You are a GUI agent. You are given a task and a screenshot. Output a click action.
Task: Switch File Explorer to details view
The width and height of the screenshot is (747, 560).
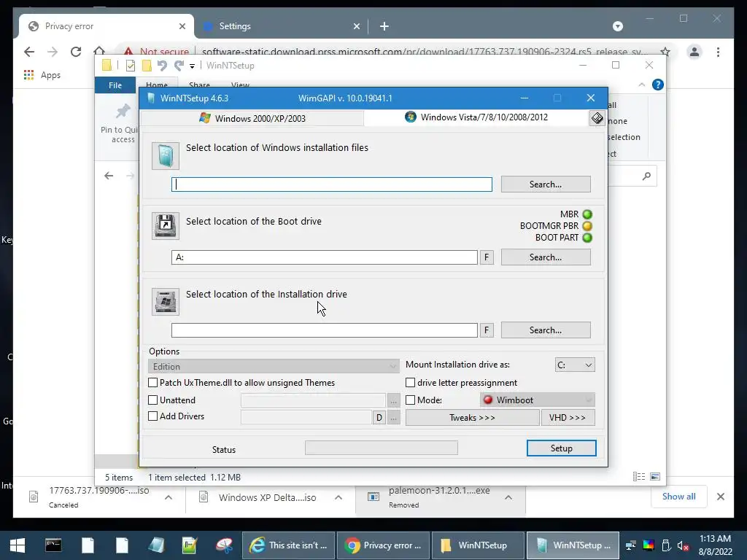[639, 477]
